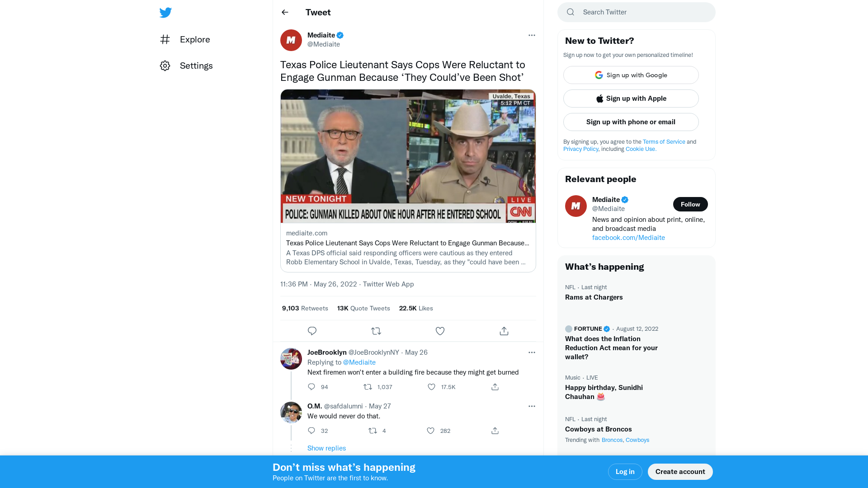This screenshot has height=488, width=868.
Task: Click the Cowboys trending link
Action: coord(637,440)
